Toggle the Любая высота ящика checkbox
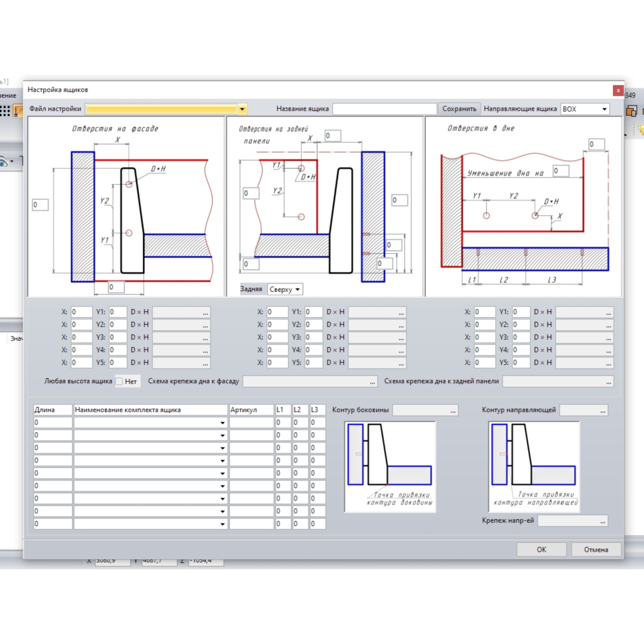The height and width of the screenshot is (644, 644). tap(119, 381)
